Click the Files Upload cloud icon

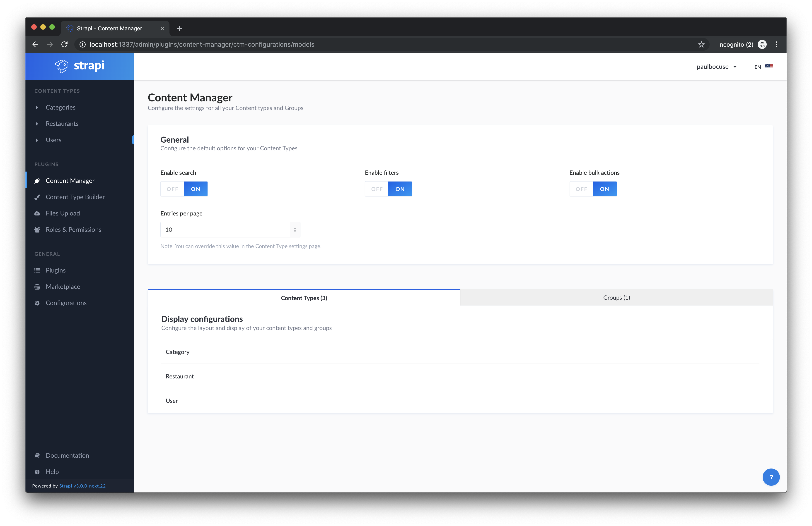click(37, 213)
